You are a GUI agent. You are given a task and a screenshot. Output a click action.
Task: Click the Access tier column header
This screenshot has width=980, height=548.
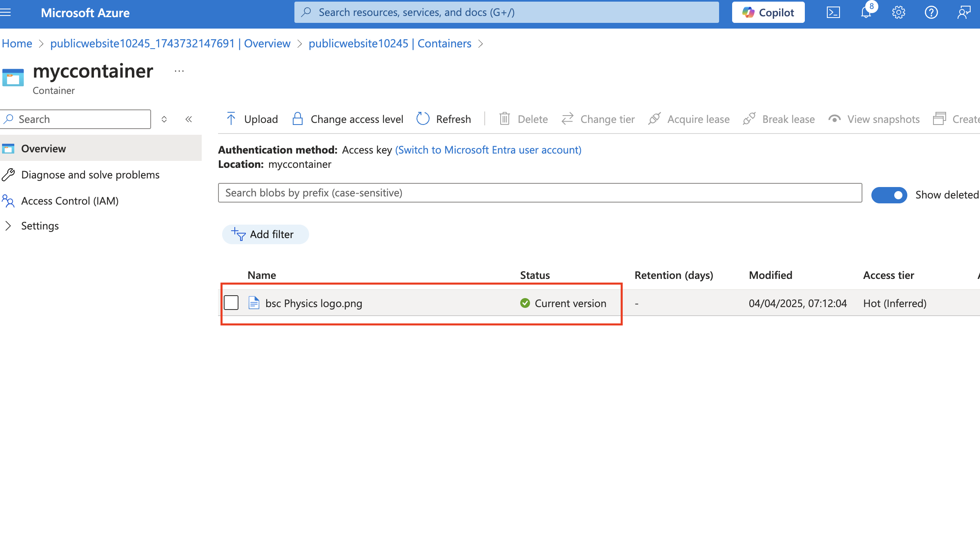click(889, 275)
